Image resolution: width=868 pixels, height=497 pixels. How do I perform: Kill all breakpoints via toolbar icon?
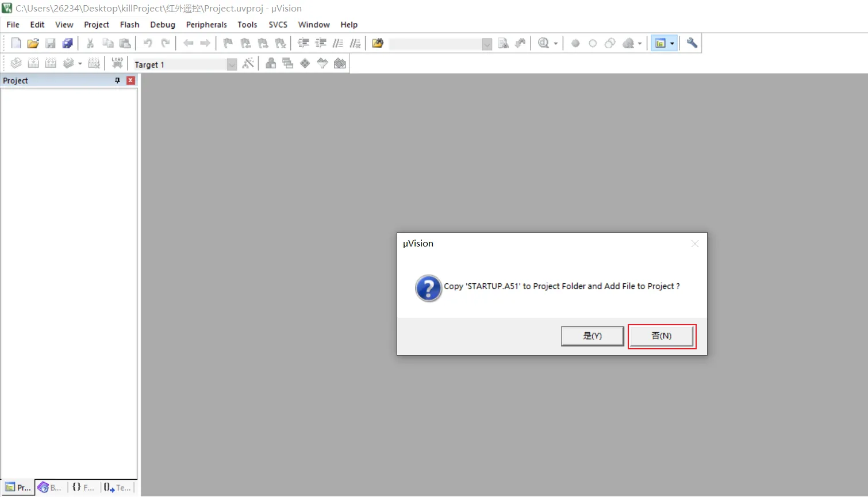628,43
